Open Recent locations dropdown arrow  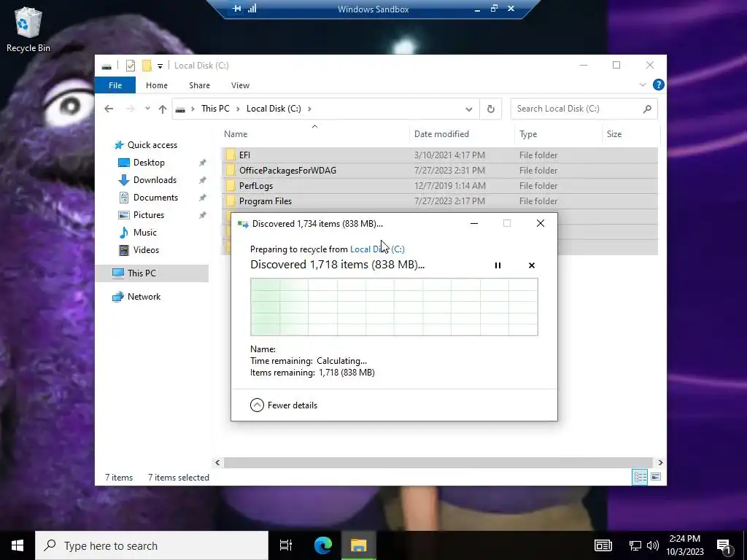(147, 109)
